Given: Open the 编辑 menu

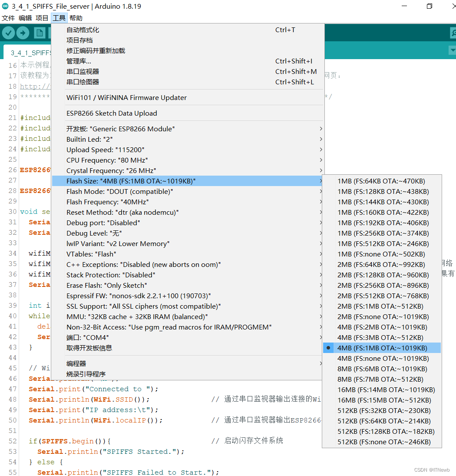Looking at the screenshot, I should click(x=25, y=18).
